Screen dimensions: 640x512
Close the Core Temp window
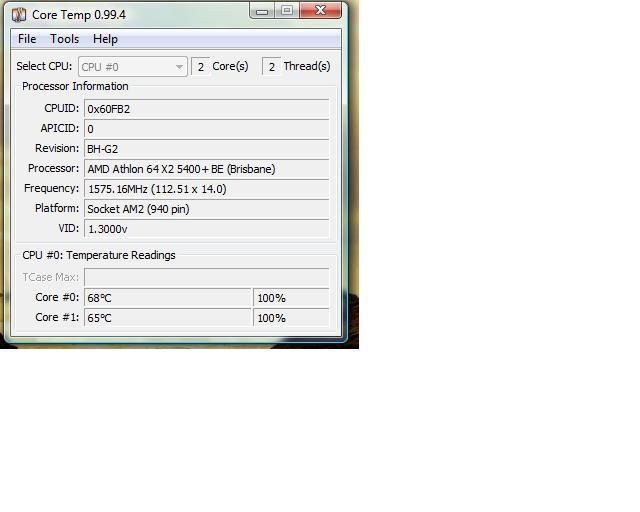point(320,11)
